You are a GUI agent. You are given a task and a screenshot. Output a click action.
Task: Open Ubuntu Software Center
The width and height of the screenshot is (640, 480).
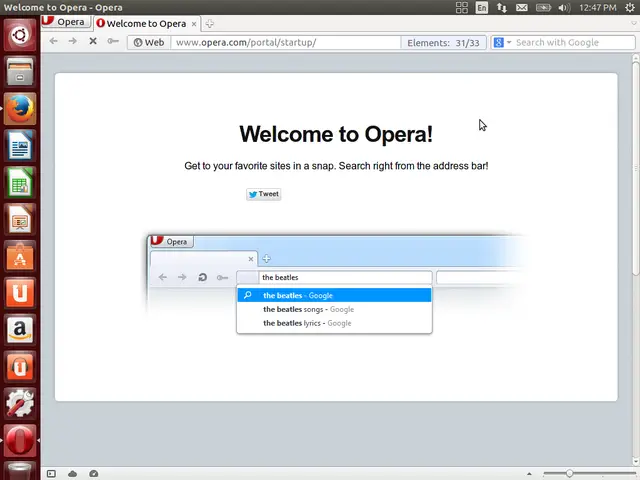click(x=20, y=256)
